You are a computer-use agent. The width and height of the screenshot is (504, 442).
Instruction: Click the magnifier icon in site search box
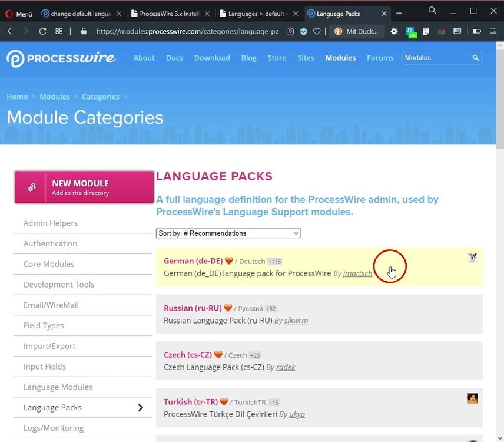coord(475,58)
